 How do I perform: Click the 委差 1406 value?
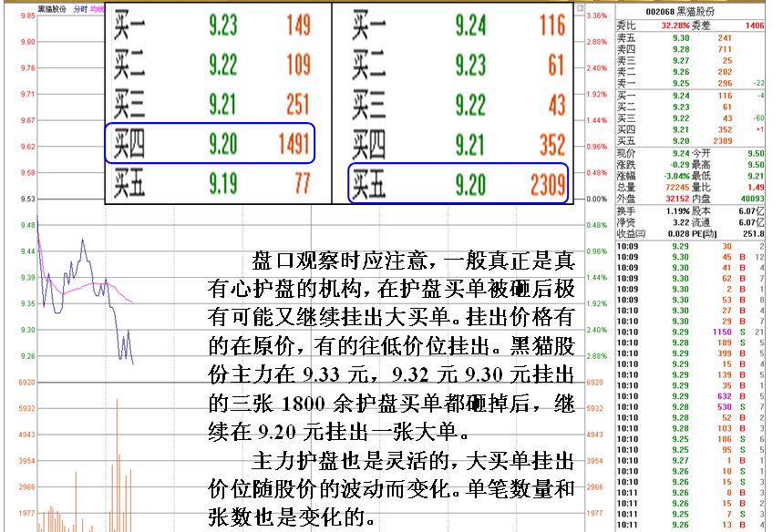coord(753,26)
